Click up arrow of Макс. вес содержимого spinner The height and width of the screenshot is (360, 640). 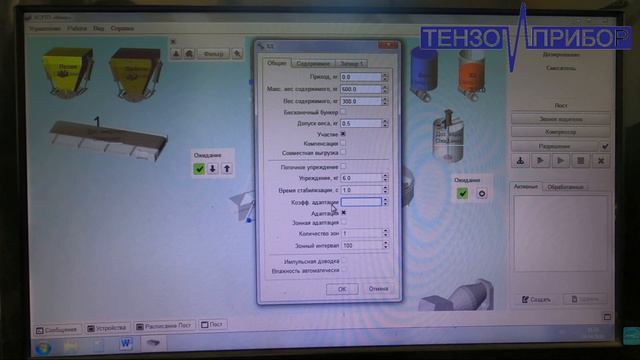[x=385, y=87]
